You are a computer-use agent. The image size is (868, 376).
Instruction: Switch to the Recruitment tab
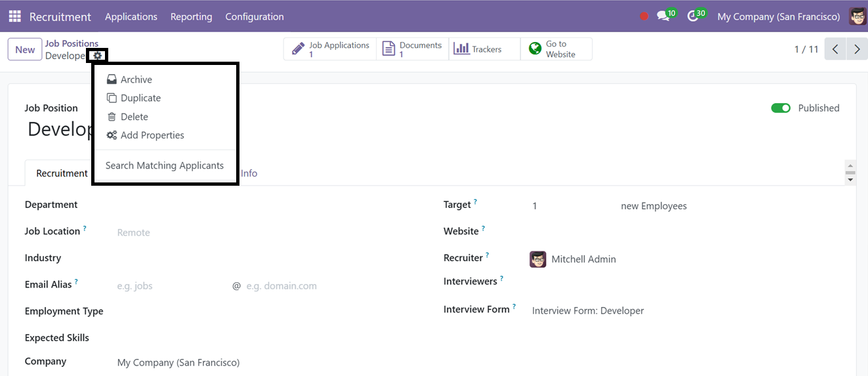pos(62,173)
